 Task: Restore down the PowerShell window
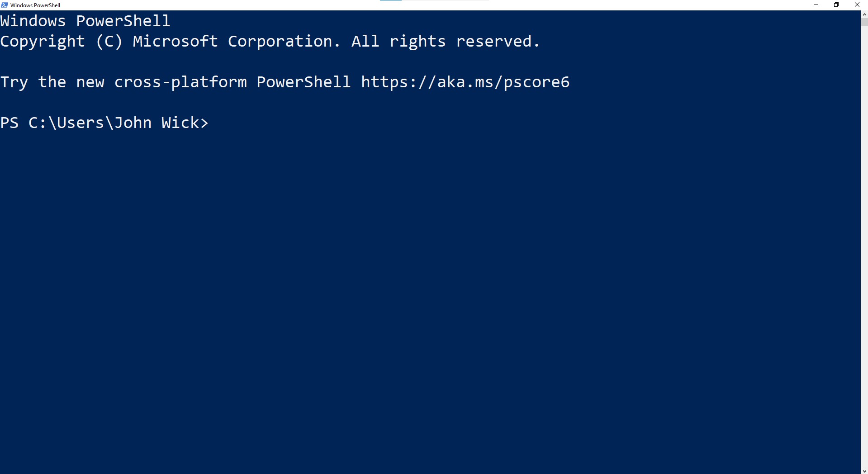(836, 5)
